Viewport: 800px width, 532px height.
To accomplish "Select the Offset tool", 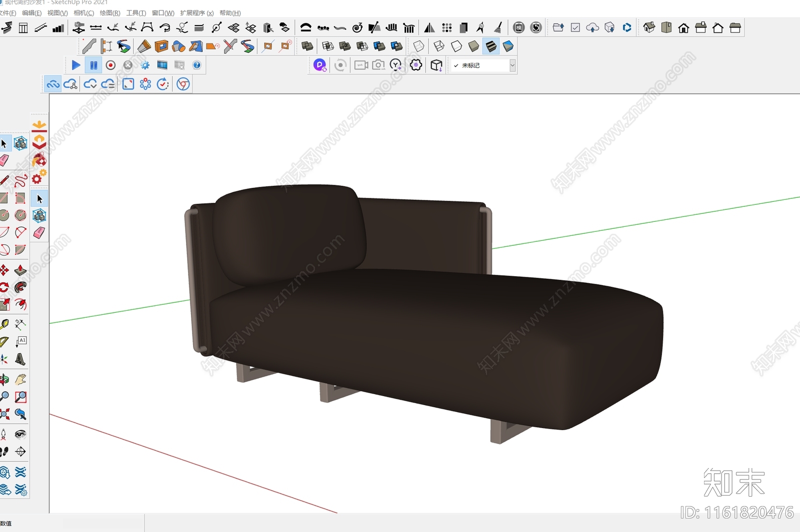I will 20,304.
